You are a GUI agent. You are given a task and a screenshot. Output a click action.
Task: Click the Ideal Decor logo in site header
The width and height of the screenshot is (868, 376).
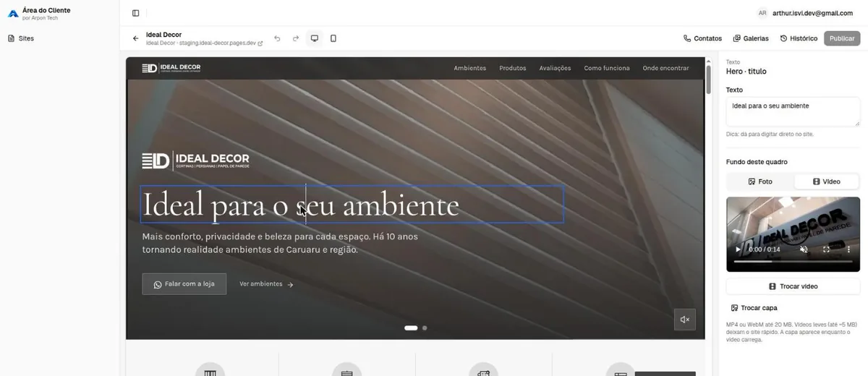(171, 68)
